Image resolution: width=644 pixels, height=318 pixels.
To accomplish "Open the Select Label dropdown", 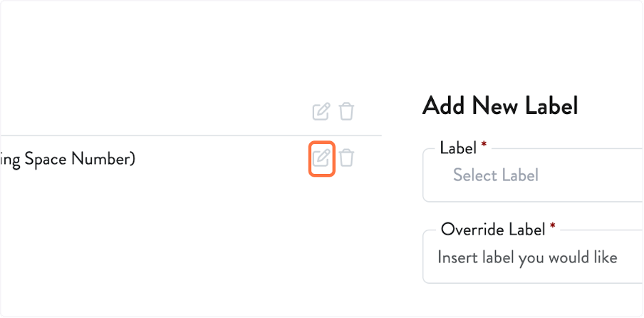I will (534, 175).
